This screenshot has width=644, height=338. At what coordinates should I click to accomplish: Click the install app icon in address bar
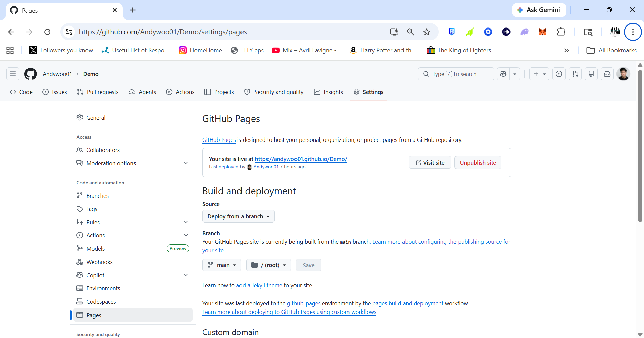[394, 32]
